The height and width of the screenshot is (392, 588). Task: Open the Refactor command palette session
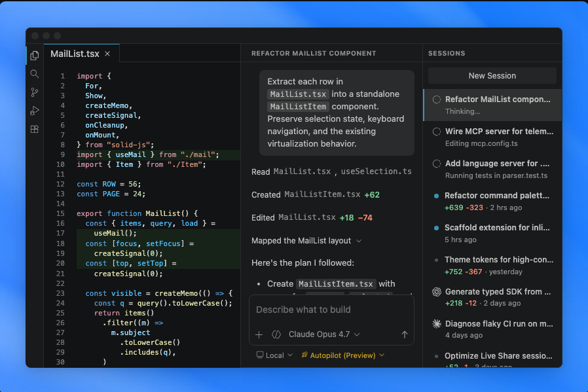[x=492, y=202]
